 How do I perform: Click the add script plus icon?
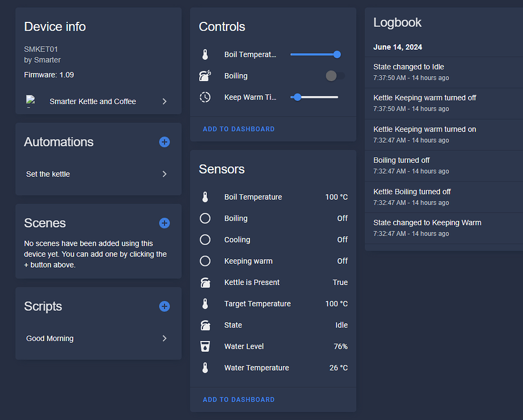164,306
